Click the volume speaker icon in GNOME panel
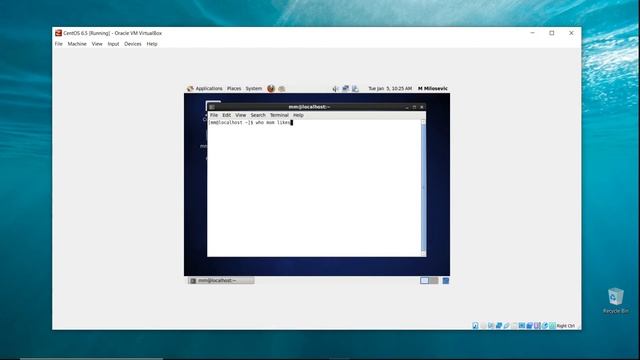 point(336,89)
